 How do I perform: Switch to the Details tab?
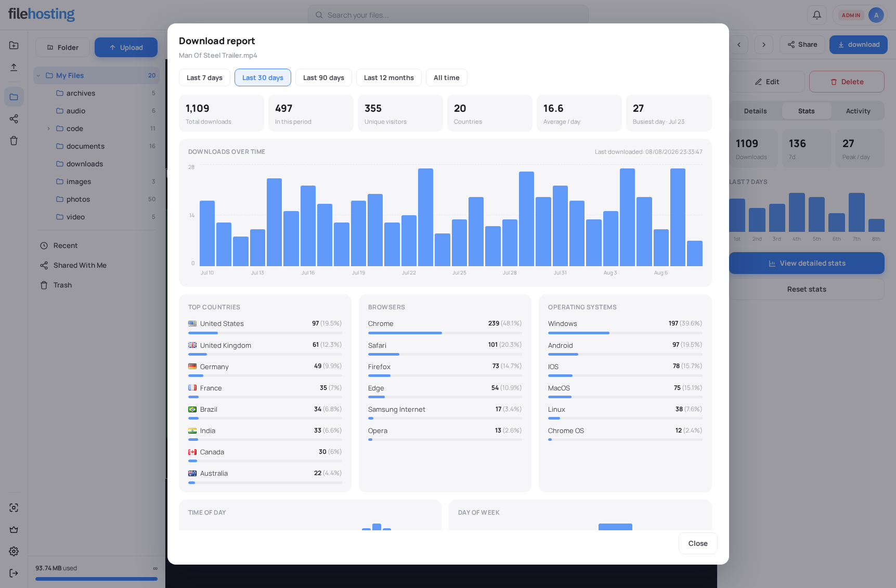coord(756,111)
